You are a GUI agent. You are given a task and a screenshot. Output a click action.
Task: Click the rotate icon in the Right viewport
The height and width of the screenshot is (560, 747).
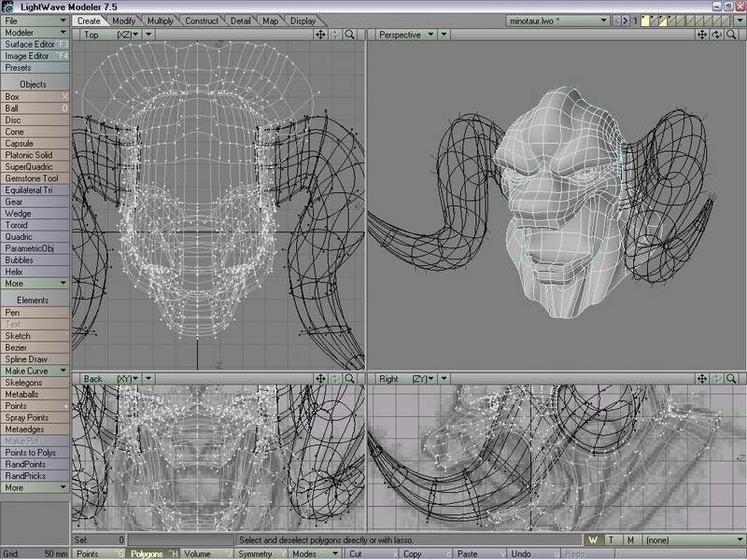[716, 379]
